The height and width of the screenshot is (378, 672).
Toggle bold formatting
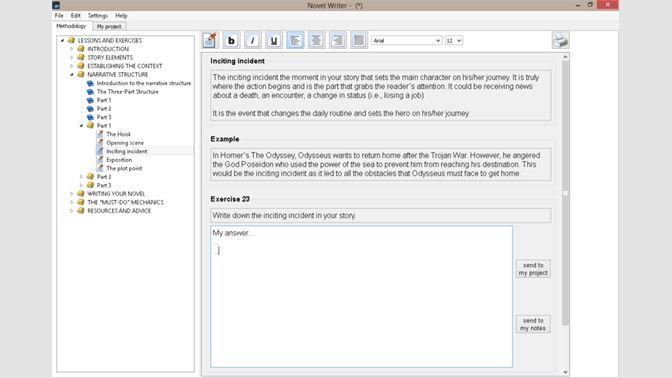click(231, 40)
